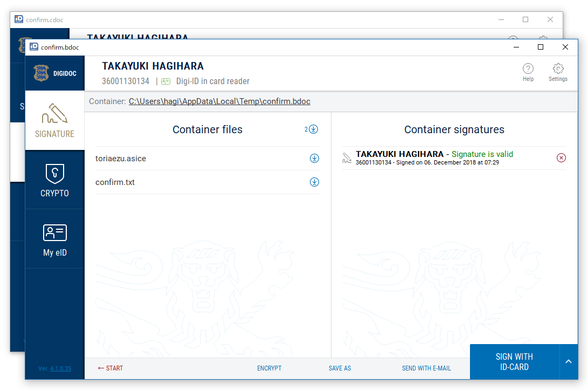
Task: Open the Crypto tab
Action: pos(54,180)
